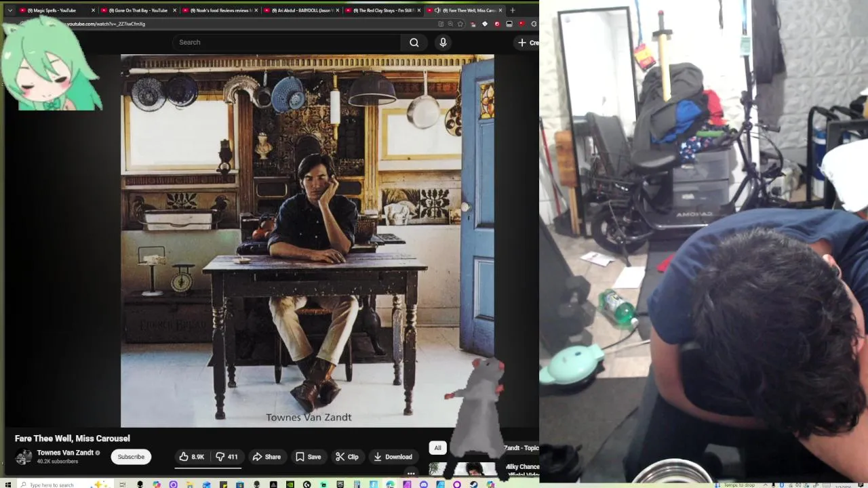Bookmark this page with the star icon
868x488 pixels.
pyautogui.click(x=460, y=24)
